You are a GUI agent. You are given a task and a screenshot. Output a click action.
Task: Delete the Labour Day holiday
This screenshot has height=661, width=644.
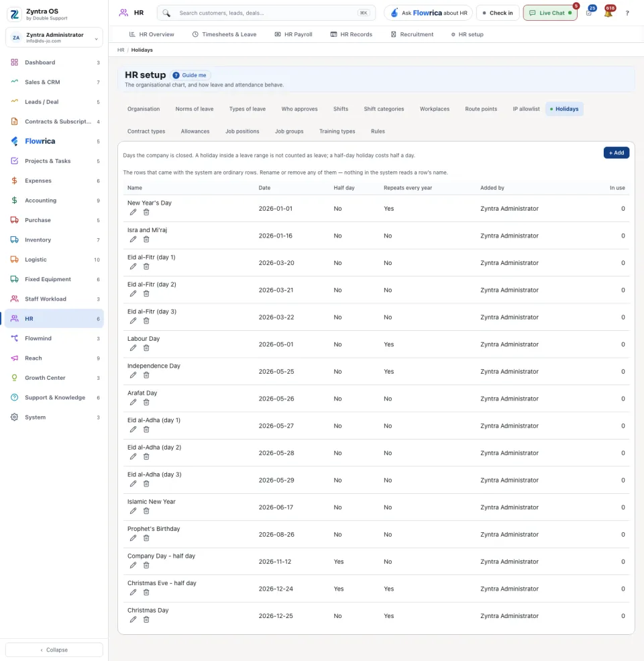[146, 348]
